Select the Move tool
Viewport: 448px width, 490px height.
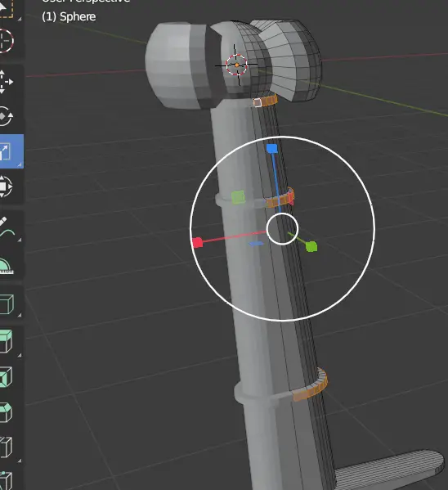pyautogui.click(x=6, y=82)
